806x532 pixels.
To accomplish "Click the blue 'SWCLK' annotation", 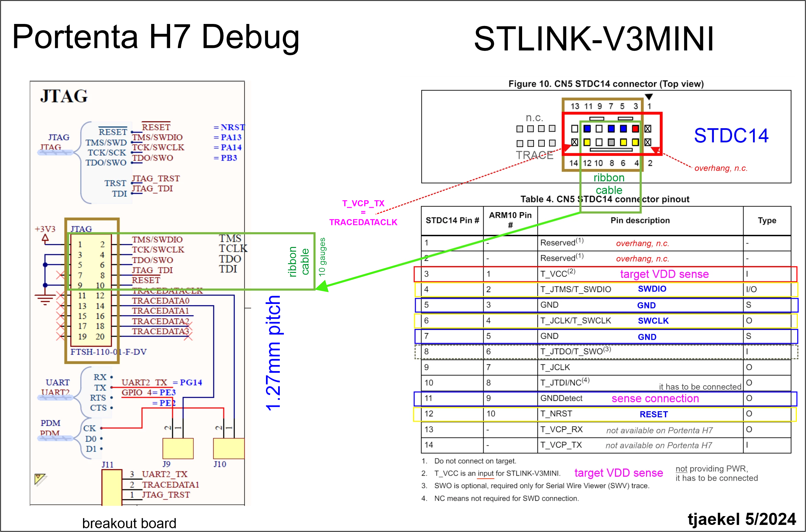I will (653, 320).
